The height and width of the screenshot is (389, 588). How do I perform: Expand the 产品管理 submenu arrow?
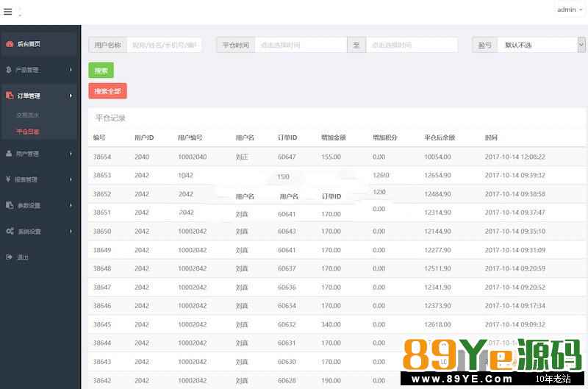coord(71,70)
